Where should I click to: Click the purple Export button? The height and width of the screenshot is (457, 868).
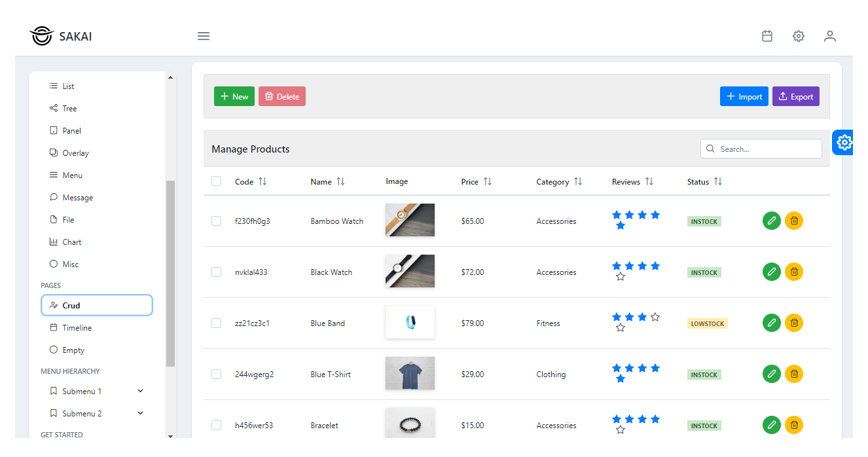click(795, 96)
